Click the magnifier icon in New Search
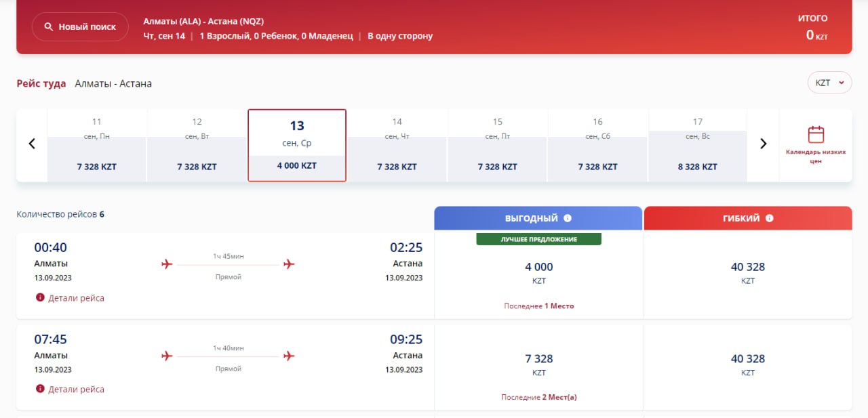Screen dimensions: 868x418 [48, 27]
